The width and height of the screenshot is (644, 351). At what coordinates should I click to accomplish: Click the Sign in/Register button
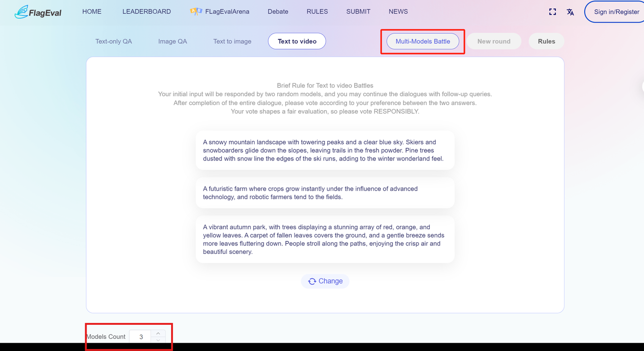click(616, 12)
